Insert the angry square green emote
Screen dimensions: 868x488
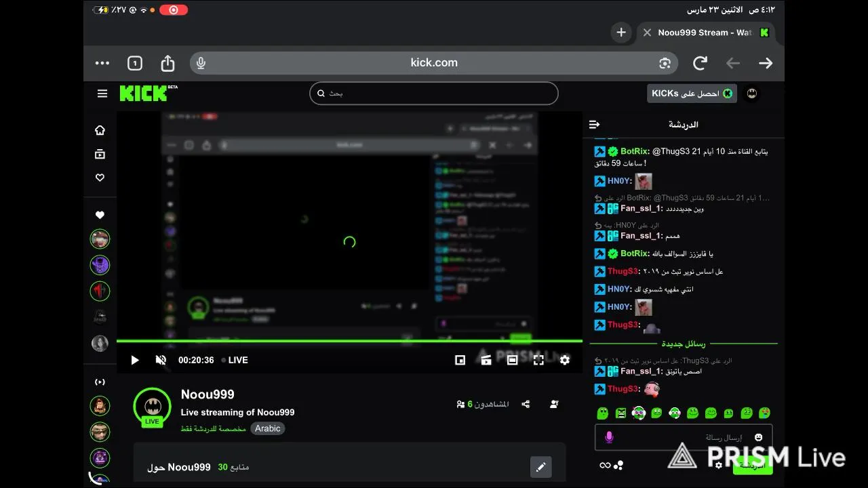pyautogui.click(x=620, y=413)
